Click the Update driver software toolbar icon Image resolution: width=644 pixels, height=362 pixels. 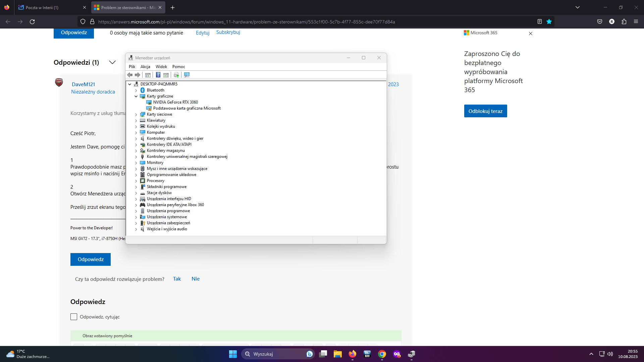pos(176,75)
